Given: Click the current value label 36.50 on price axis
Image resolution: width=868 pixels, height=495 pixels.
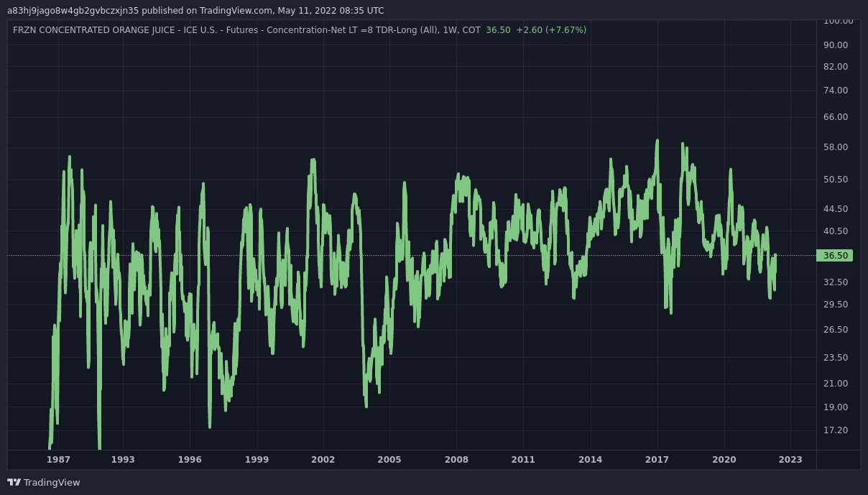Looking at the screenshot, I should pyautogui.click(x=835, y=256).
